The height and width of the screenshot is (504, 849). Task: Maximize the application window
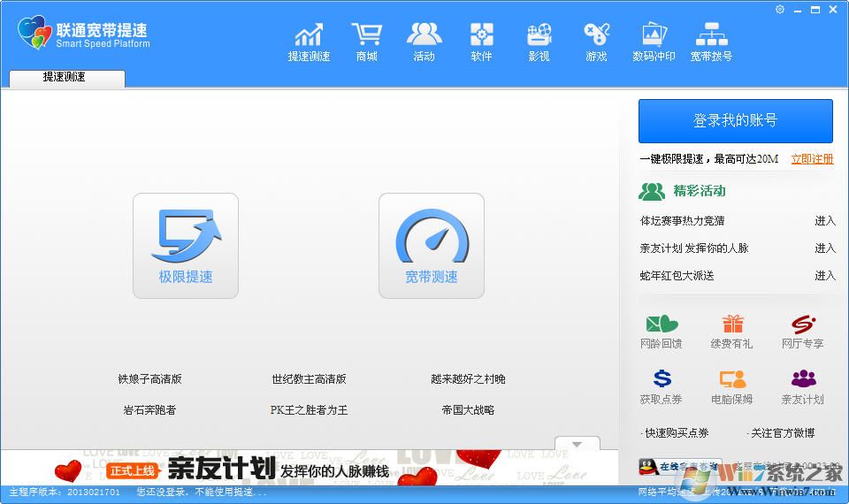pos(815,10)
